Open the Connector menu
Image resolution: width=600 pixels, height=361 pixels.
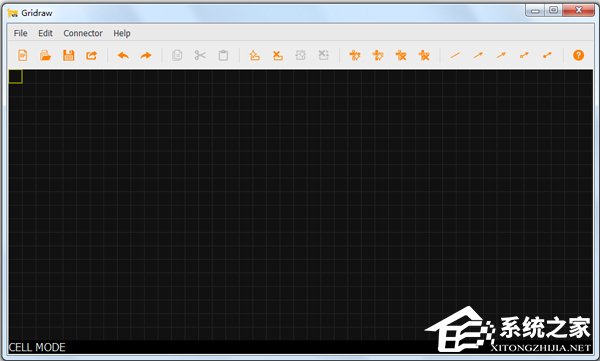(83, 33)
